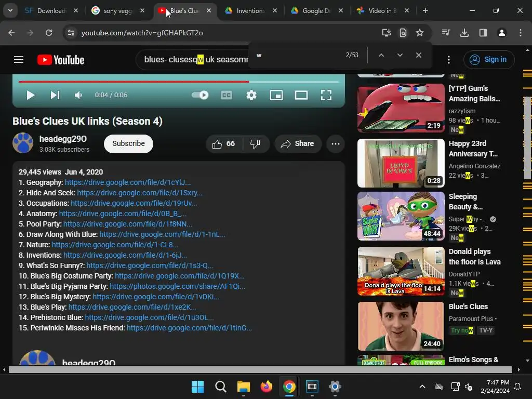Open File Explorer from taskbar
Viewport: 532px width, 399px height.
point(243,387)
